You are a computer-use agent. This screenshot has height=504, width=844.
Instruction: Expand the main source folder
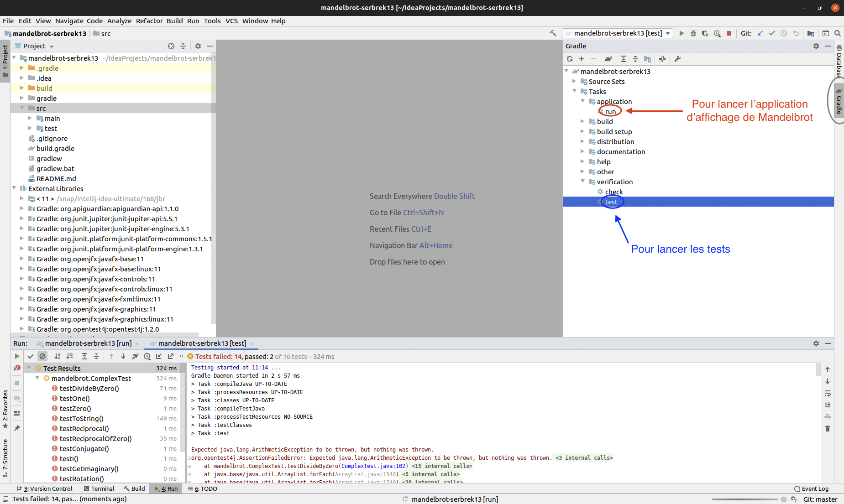click(x=30, y=118)
